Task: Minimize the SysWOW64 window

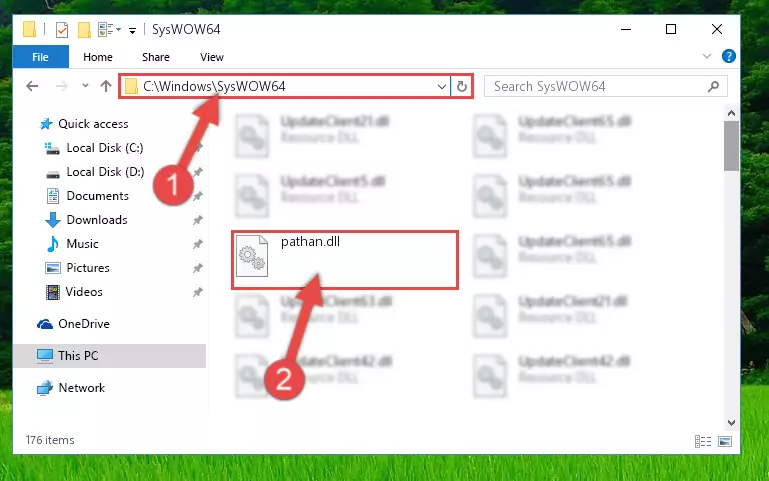Action: click(x=626, y=29)
